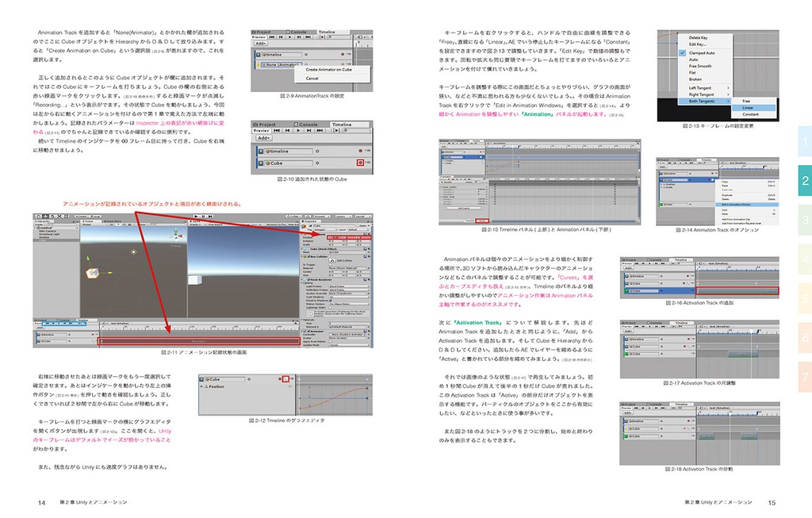Click the skip-to-start icon in the Timeline toolbar

[x=271, y=36]
